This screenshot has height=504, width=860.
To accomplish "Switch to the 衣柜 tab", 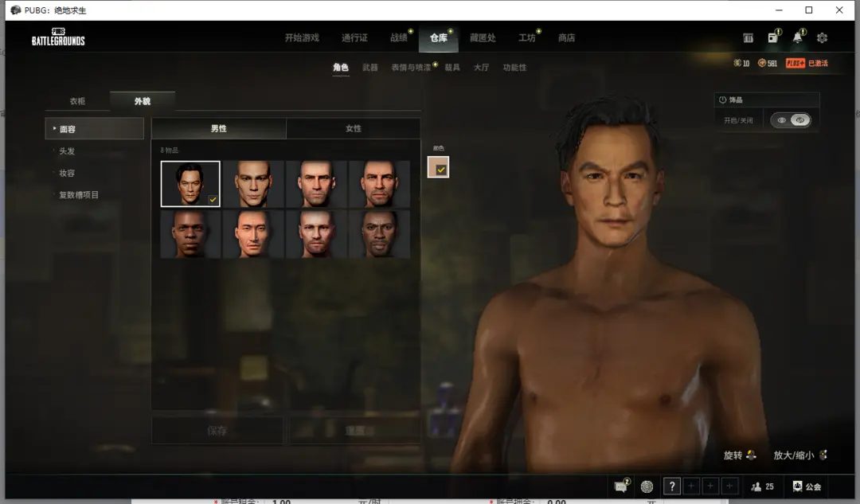I will pos(77,101).
